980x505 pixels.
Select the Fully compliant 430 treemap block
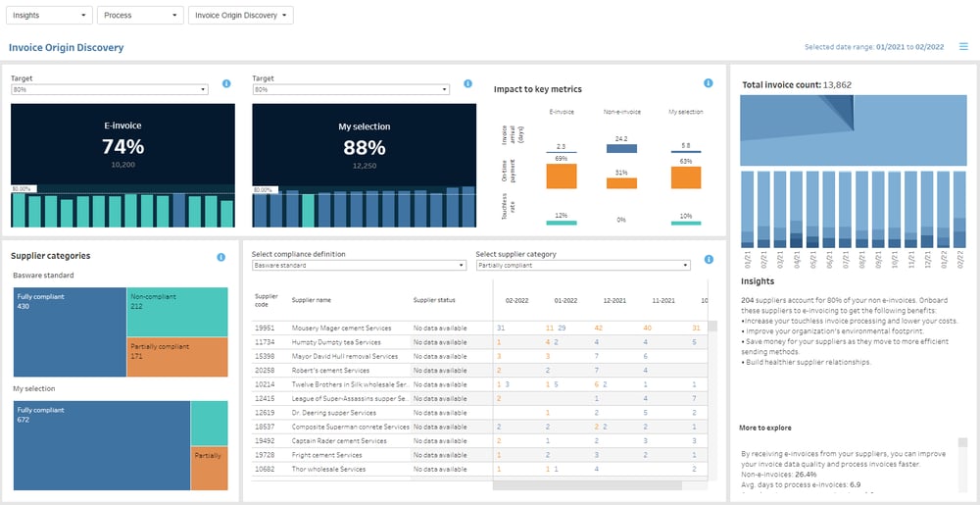tap(70, 331)
